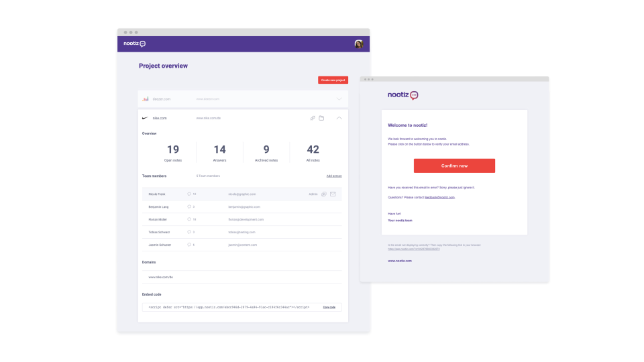Click the comment bubble icon for Tobias Schwarz

(189, 233)
